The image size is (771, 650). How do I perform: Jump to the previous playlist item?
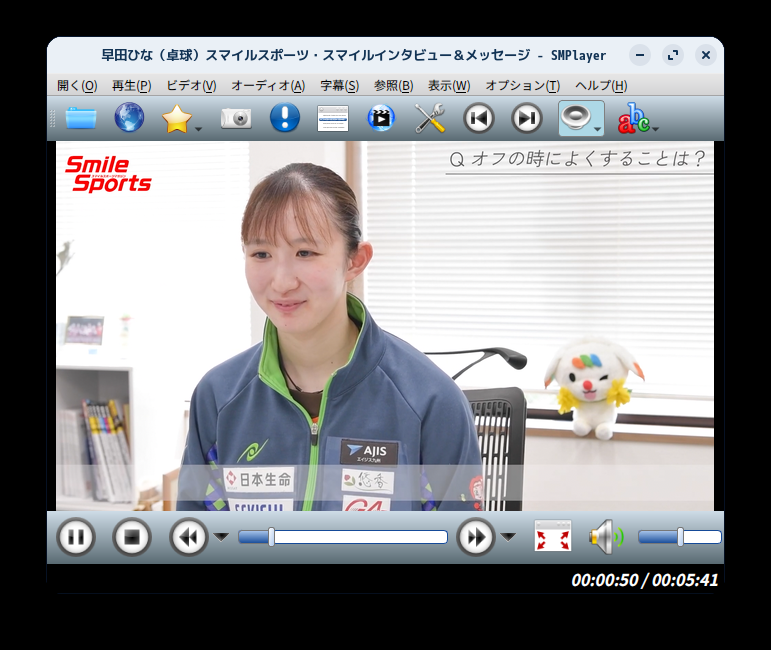coord(479,118)
